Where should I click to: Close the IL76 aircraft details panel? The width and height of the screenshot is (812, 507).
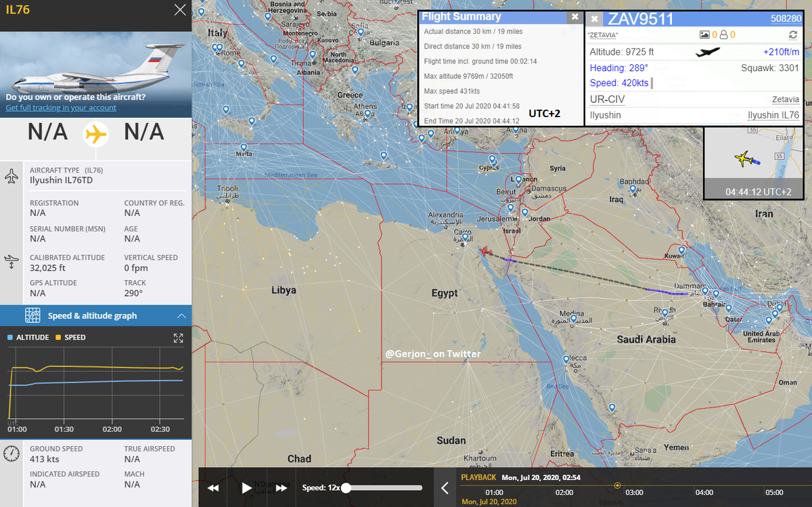pos(179,10)
